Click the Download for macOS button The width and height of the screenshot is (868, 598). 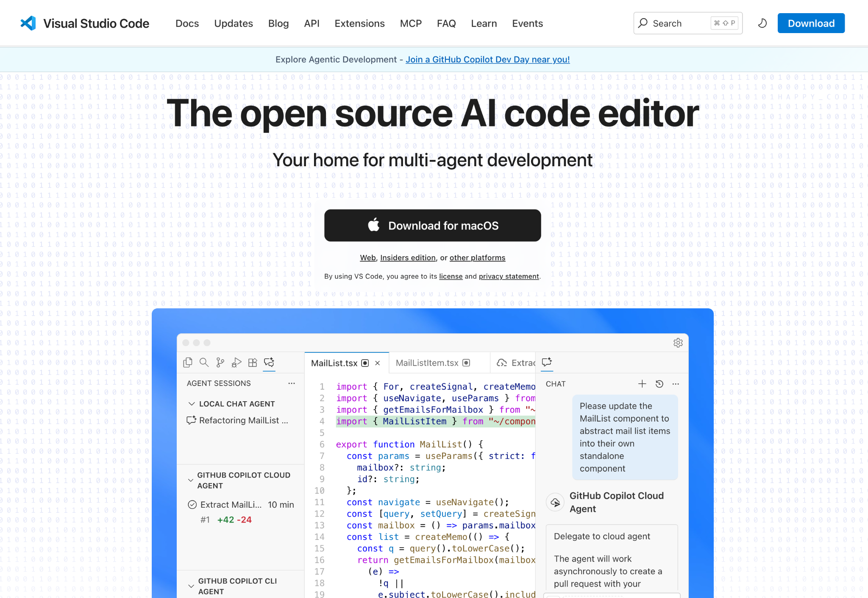click(x=432, y=225)
